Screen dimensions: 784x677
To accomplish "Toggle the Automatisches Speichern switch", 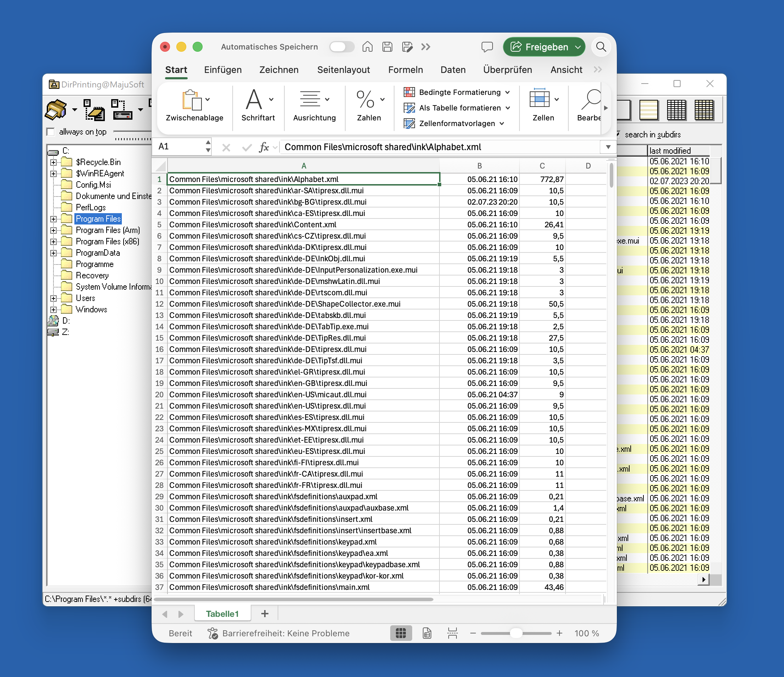I will 341,47.
